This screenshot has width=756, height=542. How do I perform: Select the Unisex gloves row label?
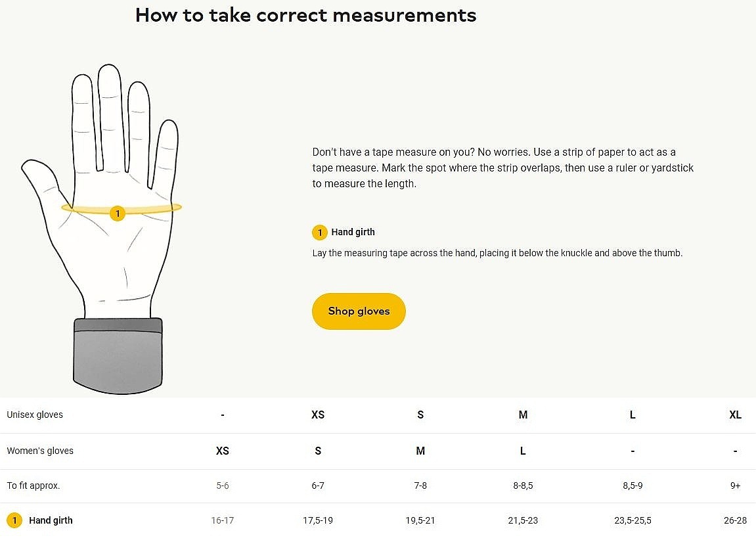(x=35, y=415)
